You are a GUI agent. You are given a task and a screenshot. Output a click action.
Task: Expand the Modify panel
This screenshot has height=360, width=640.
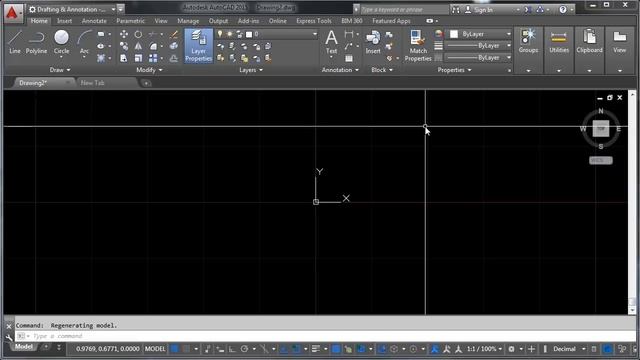click(149, 70)
